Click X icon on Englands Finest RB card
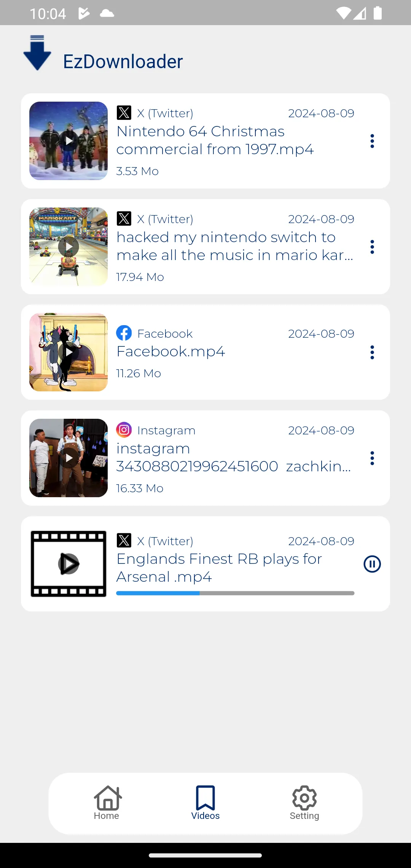 coord(124,540)
